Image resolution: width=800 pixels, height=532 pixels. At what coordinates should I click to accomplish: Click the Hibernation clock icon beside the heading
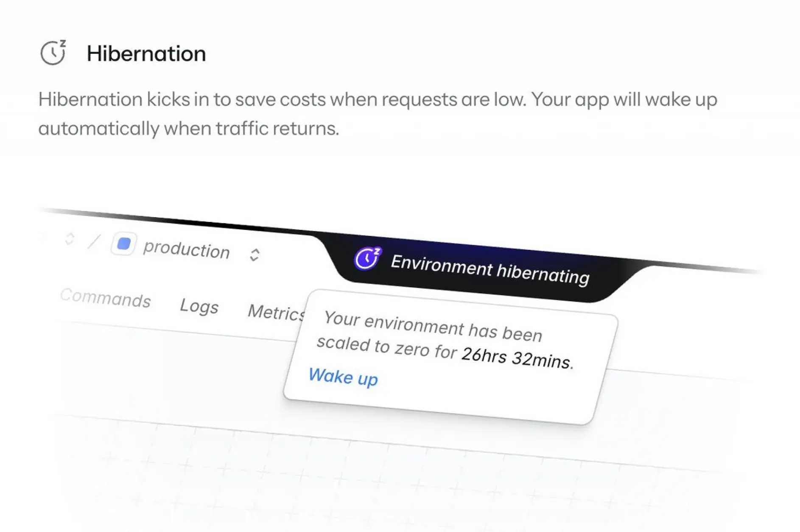pos(53,53)
